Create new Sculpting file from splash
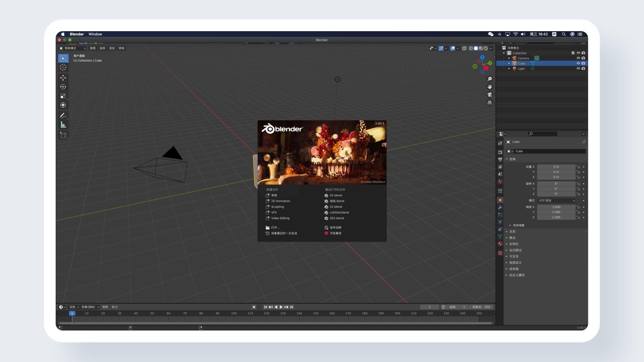 tap(277, 207)
